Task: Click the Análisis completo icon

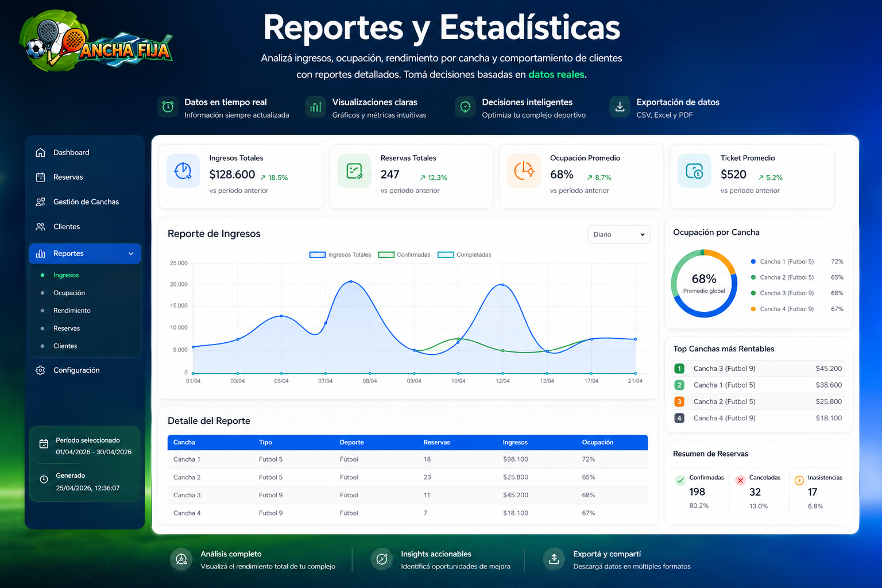Action: pos(181,559)
